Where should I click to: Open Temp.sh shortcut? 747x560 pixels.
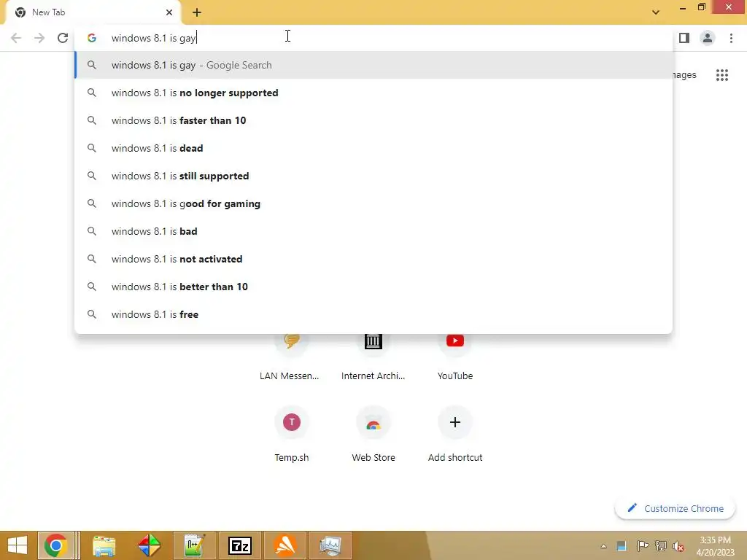(291, 433)
